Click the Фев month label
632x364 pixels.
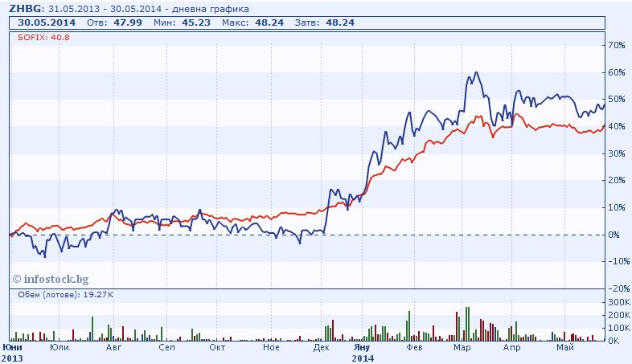[x=414, y=347]
